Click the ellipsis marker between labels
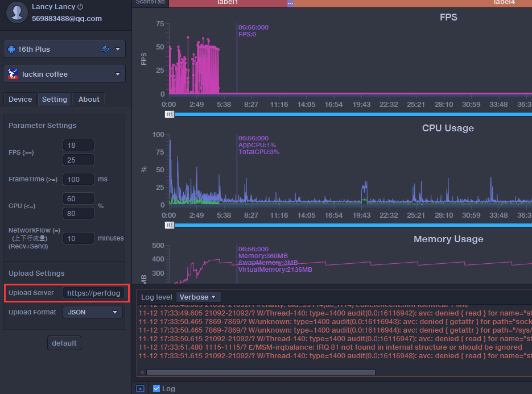This screenshot has height=394, width=532. click(290, 3)
